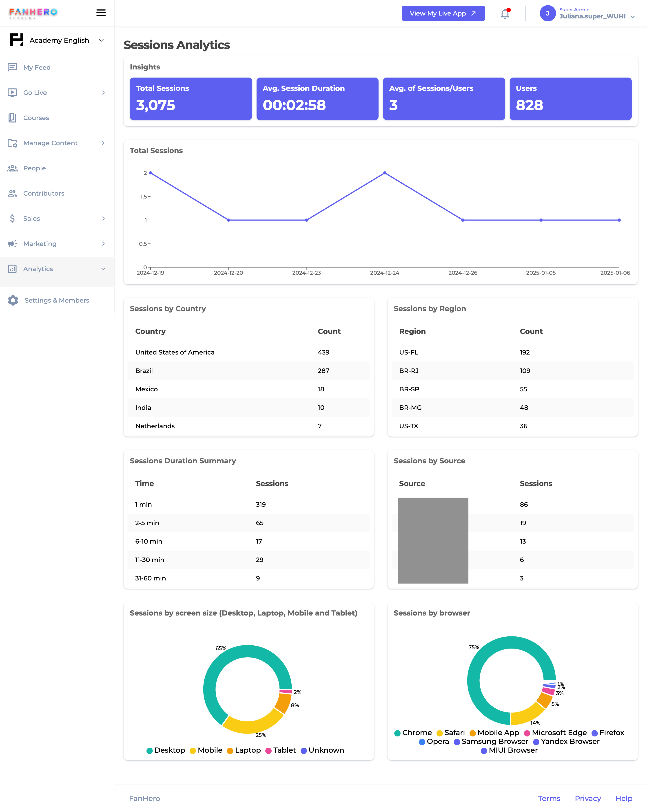Expand the Manage Content chevron

coord(104,143)
